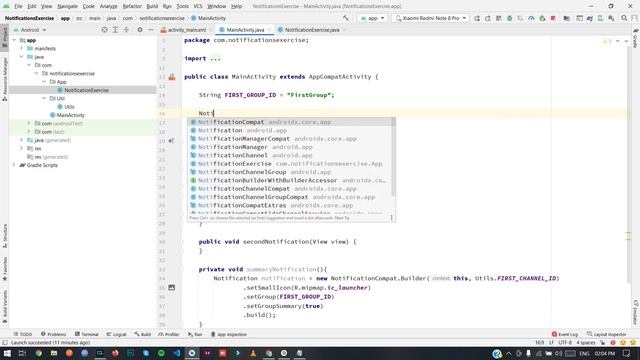Screen dimensions: 640x360
Task: Open the Xiaomi Redmi Note 8 Pro device dropdown
Action: (430, 18)
